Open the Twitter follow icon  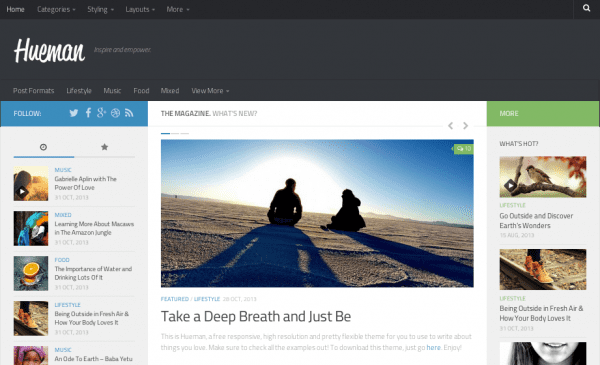(x=74, y=113)
